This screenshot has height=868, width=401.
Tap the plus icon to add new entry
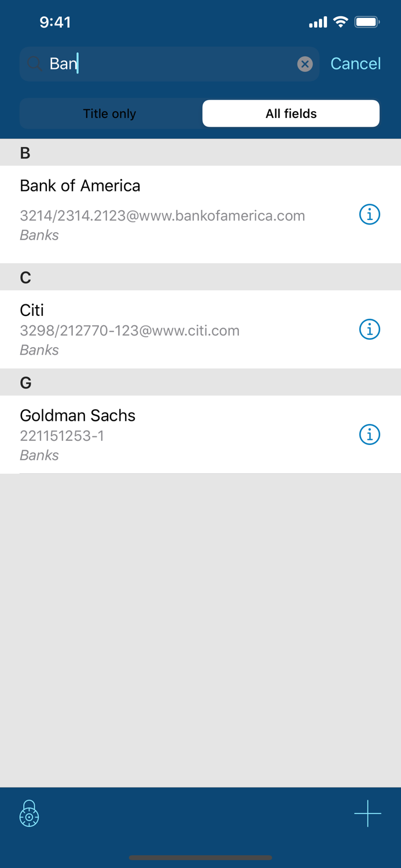coord(367,814)
